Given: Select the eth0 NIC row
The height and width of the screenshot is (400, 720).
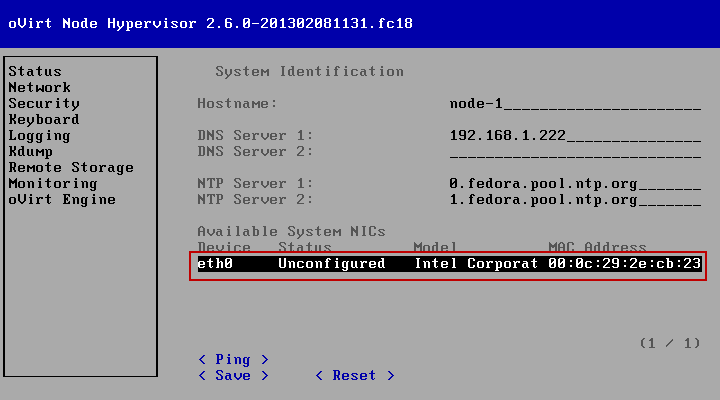Looking at the screenshot, I should click(x=450, y=264).
